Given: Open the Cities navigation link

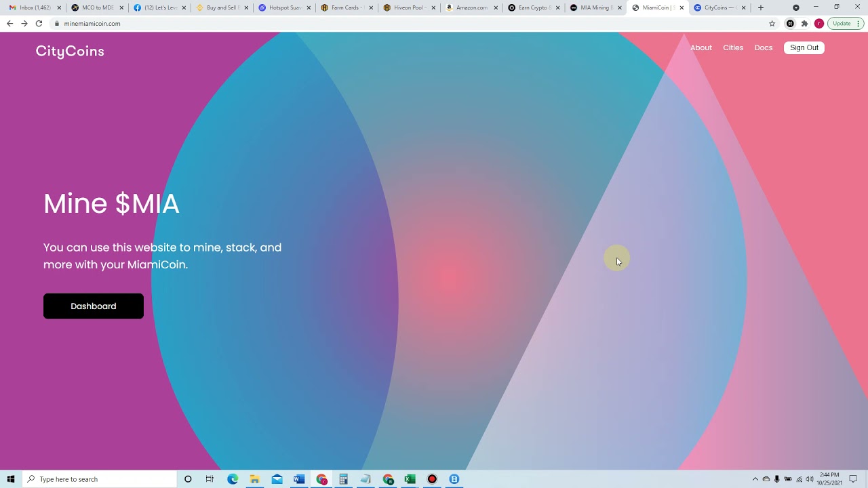Looking at the screenshot, I should pyautogui.click(x=733, y=47).
